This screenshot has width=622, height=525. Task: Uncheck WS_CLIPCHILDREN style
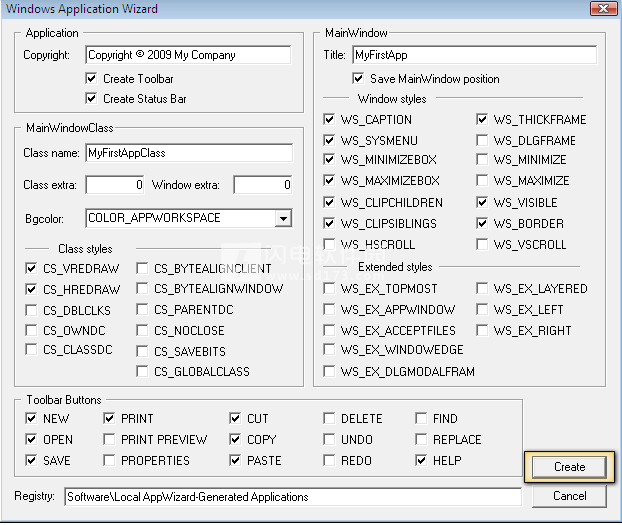tap(329, 202)
